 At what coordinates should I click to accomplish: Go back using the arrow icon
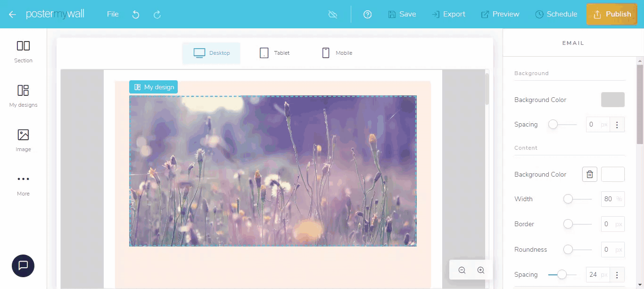[12, 14]
